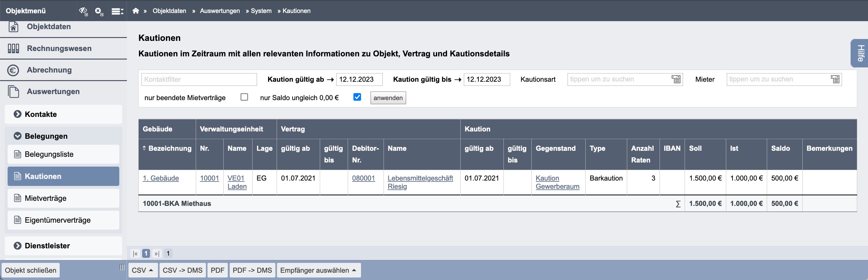
Task: Select Belegungsliste in sidebar
Action: pos(63,155)
